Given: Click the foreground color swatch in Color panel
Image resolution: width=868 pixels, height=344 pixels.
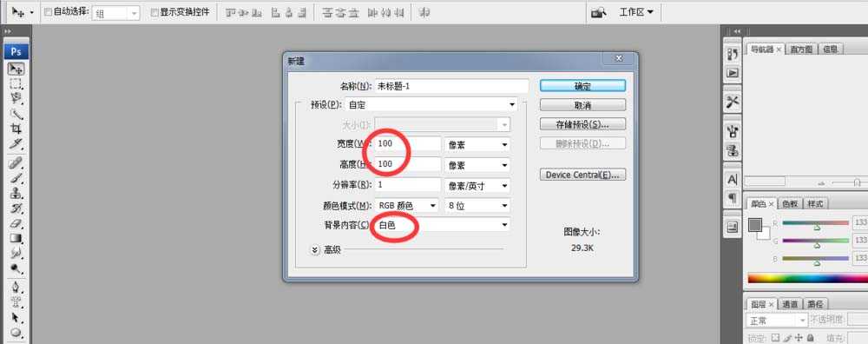Looking at the screenshot, I should click(x=754, y=224).
